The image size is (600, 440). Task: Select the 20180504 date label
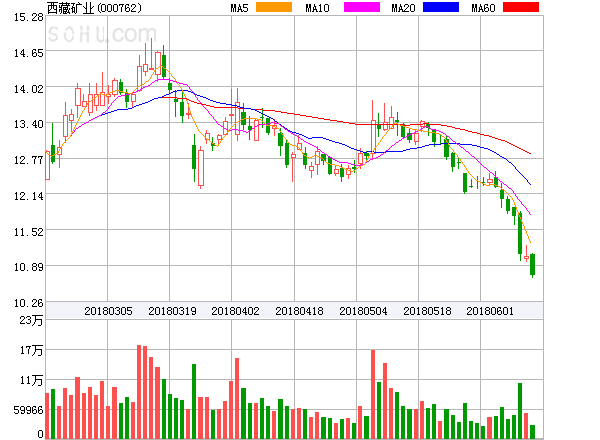point(363,311)
